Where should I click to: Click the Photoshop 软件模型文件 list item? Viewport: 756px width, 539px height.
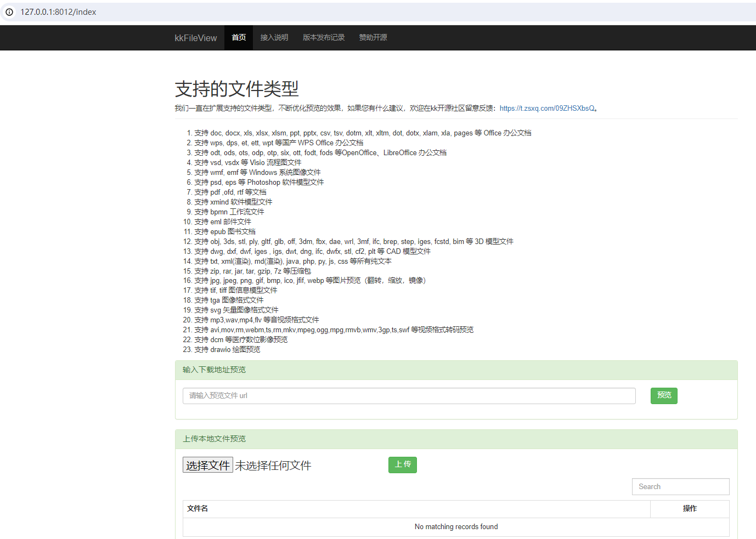[x=259, y=183]
